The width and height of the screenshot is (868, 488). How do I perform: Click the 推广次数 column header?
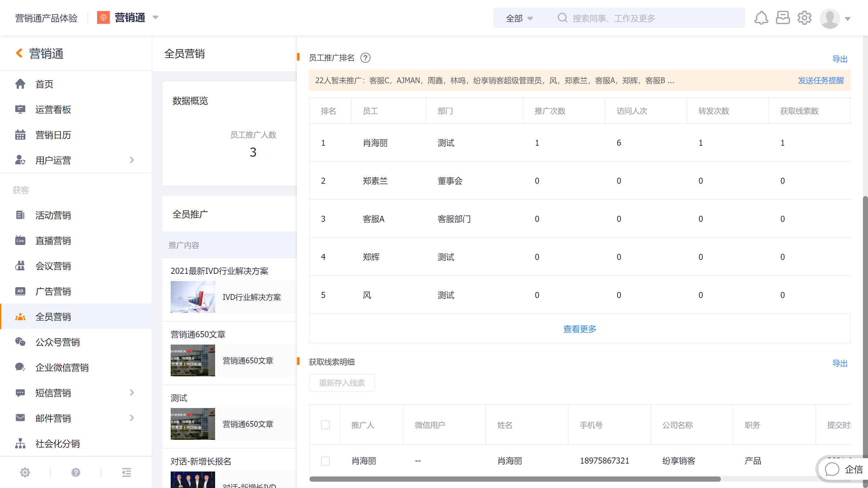(550, 111)
